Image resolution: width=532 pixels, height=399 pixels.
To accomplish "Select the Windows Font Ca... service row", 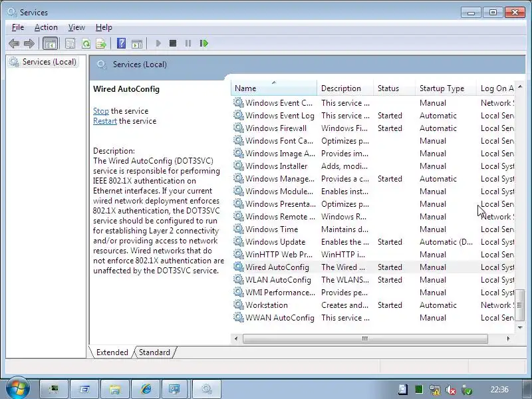I will (373, 141).
